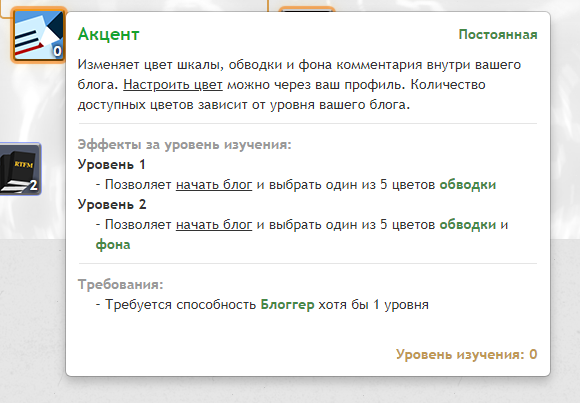Click green обводки in Уровень 2 line

coord(468,224)
